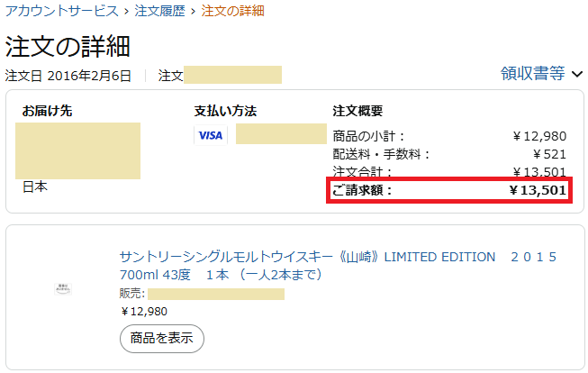This screenshot has height=373, width=588.
Task: Click the item price ¥12,980 under seller
Action: point(144,312)
